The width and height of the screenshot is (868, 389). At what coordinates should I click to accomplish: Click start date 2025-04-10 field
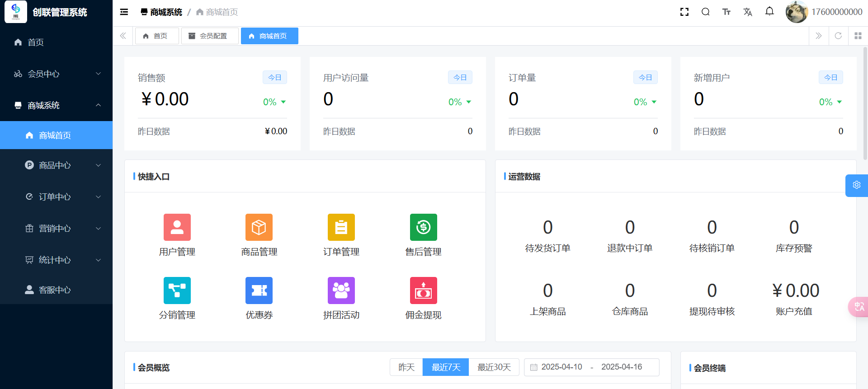click(562, 367)
